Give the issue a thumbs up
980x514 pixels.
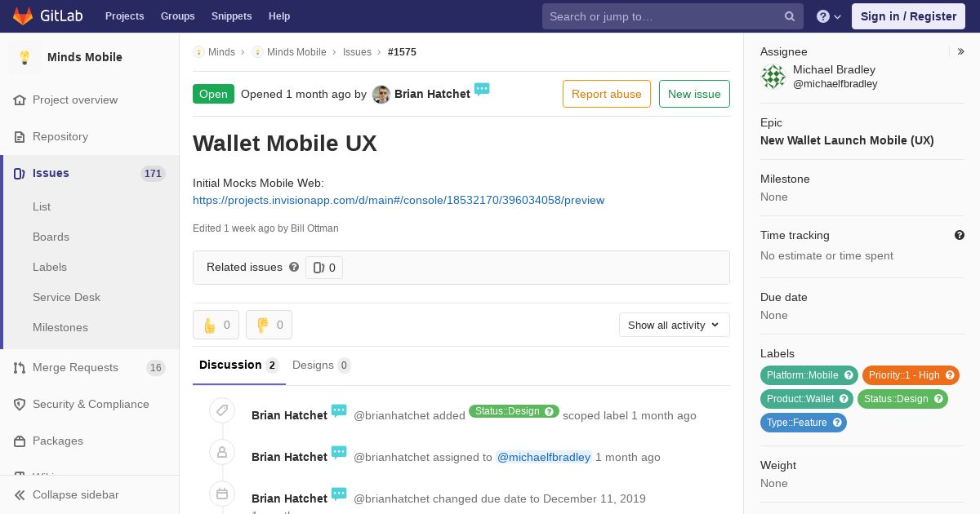pyautogui.click(x=216, y=325)
